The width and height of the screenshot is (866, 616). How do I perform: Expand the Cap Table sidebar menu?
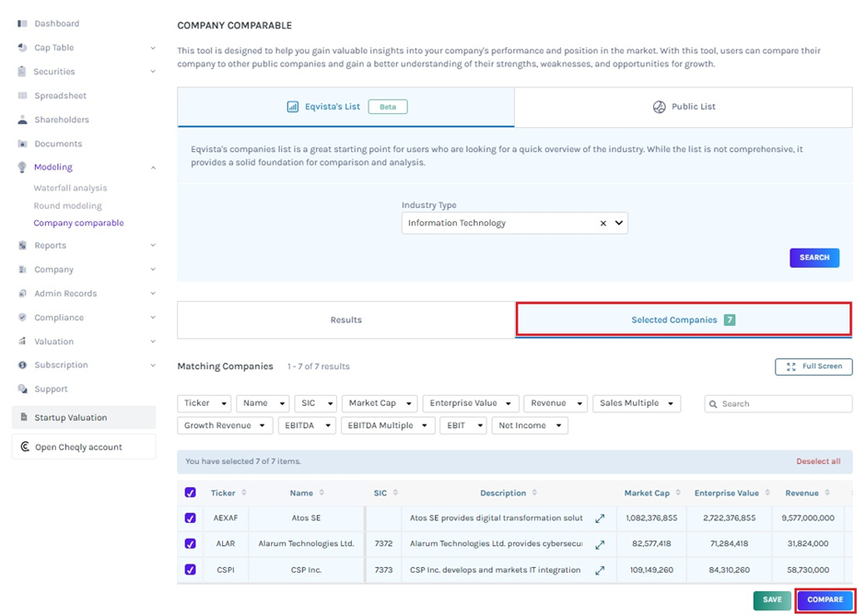pyautogui.click(x=153, y=48)
